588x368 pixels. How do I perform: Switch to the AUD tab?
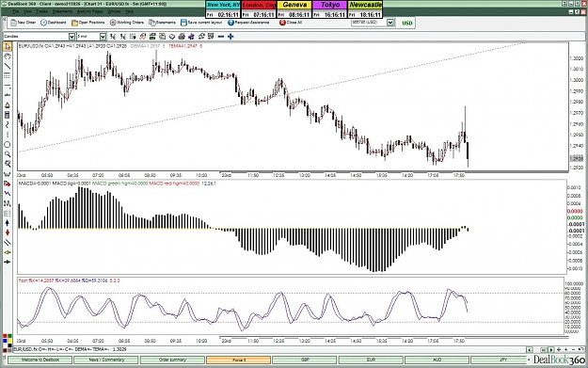coord(437,360)
